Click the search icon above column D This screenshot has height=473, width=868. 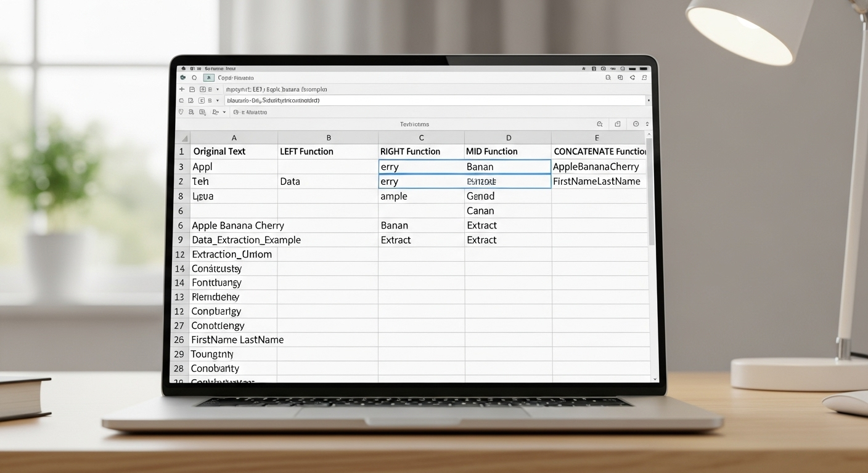599,124
